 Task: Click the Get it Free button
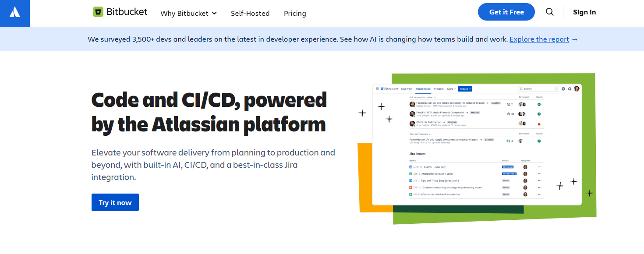click(x=506, y=12)
